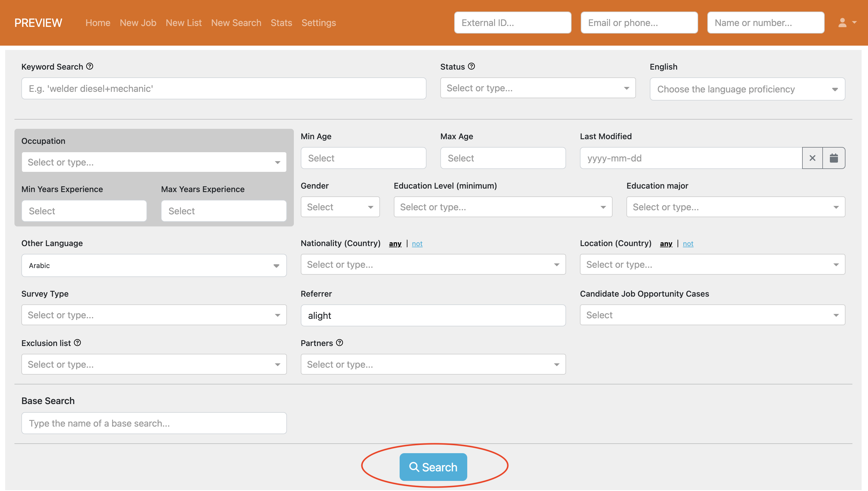Open the Settings navigation link

click(318, 23)
